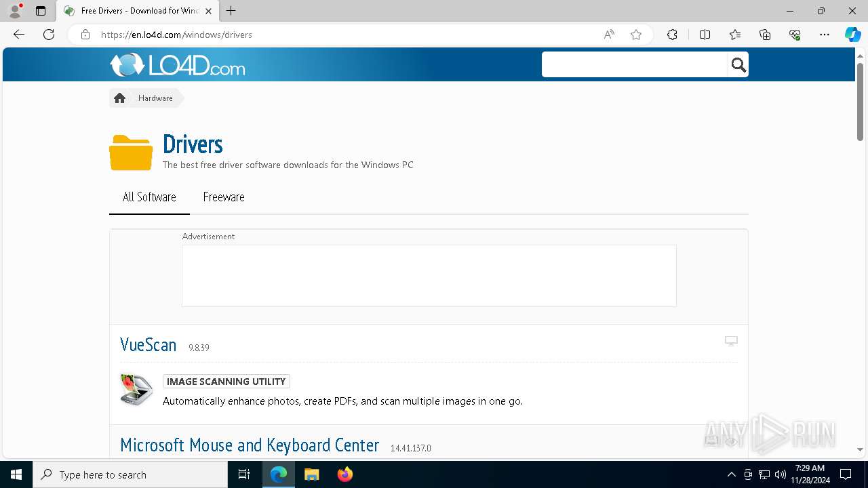Open a new tab with plus button
The height and width of the screenshot is (488, 868).
pos(231,11)
